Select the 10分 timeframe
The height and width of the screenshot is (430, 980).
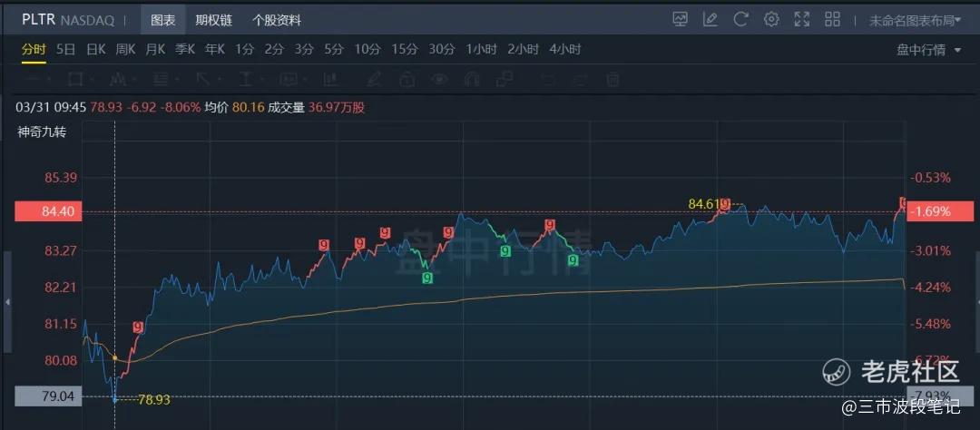pos(367,49)
